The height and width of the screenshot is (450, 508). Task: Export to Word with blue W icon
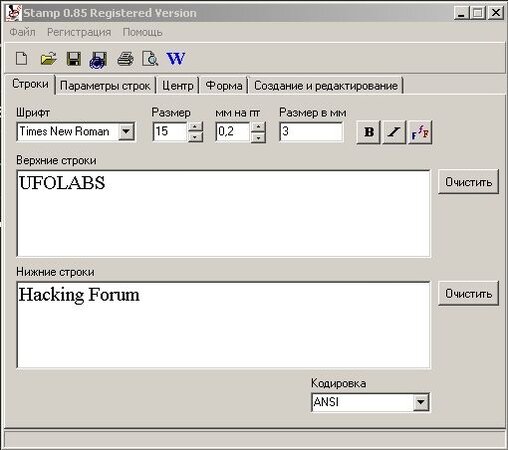point(176,59)
